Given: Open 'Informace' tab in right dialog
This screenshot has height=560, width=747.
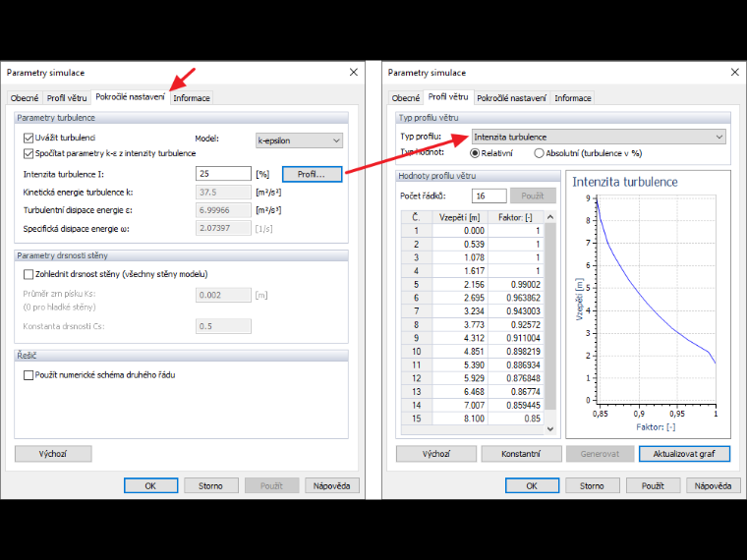Looking at the screenshot, I should click(573, 98).
